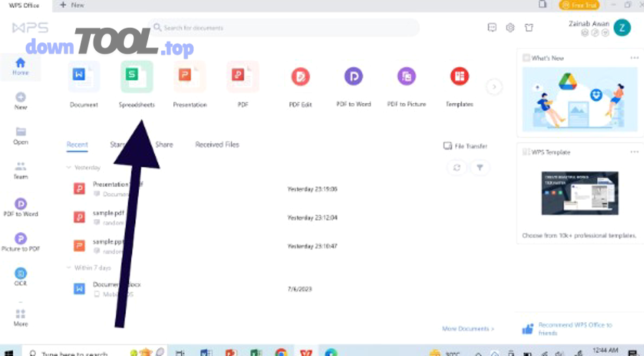
Task: Click New in the left sidebar
Action: pyautogui.click(x=21, y=101)
